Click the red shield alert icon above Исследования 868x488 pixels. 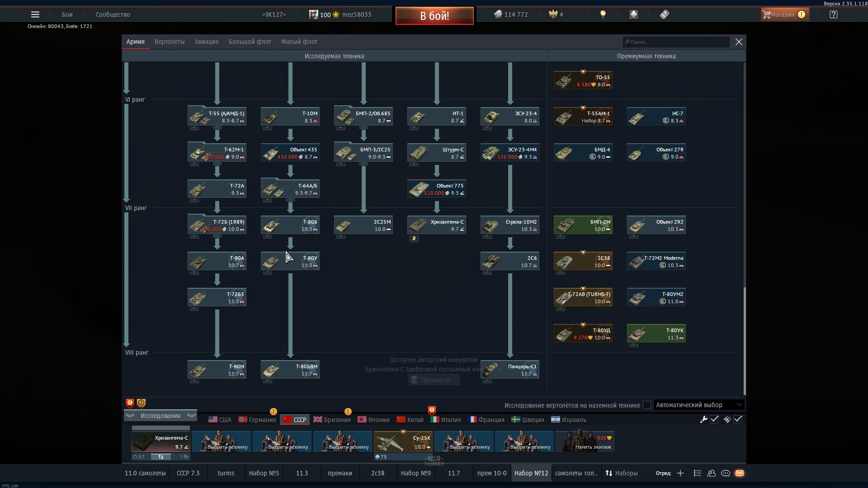(130, 403)
